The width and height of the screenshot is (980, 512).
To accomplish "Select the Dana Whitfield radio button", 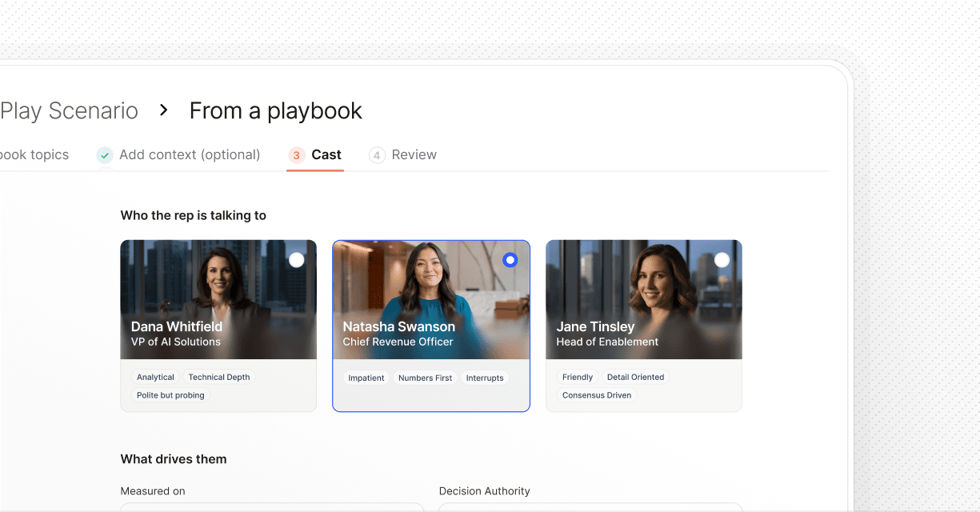I will (297, 260).
